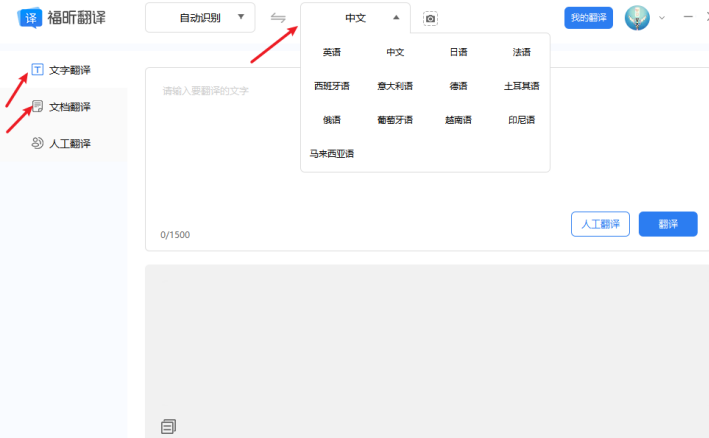The width and height of the screenshot is (709, 438).
Task: Choose 法语 as target language
Action: coord(521,52)
